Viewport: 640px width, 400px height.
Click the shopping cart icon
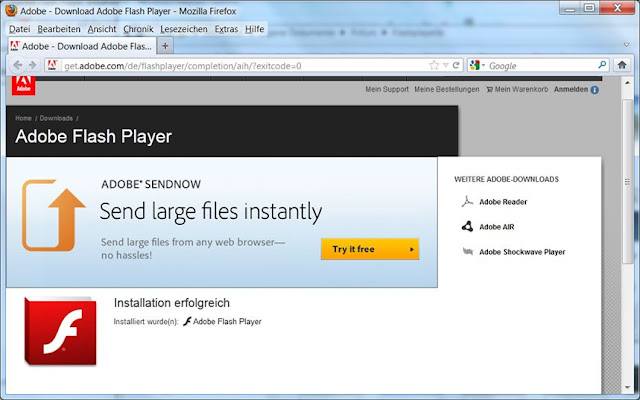(x=489, y=89)
